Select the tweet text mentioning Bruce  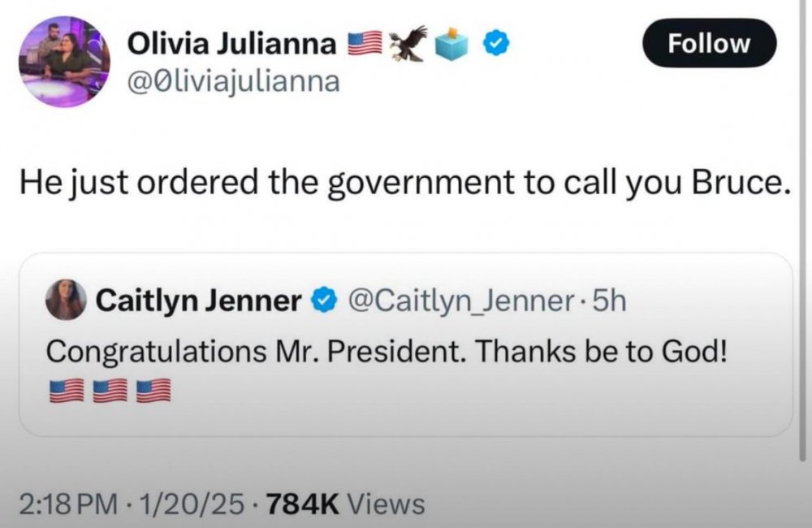pos(404,184)
